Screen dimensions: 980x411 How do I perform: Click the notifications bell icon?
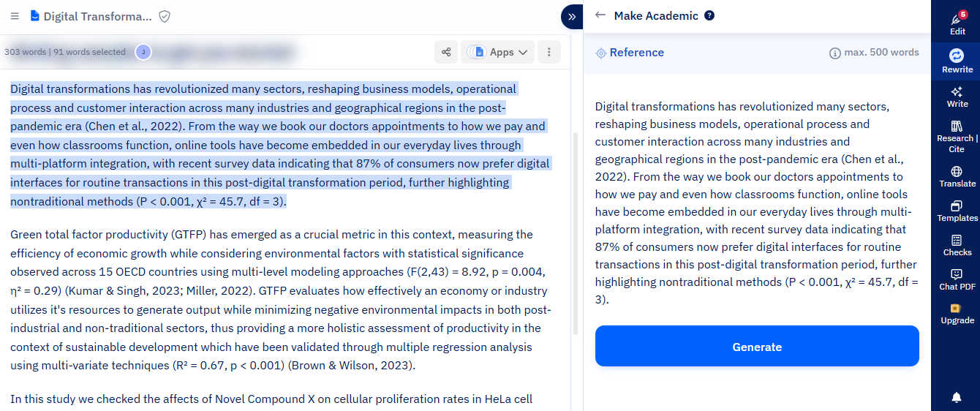pyautogui.click(x=957, y=397)
